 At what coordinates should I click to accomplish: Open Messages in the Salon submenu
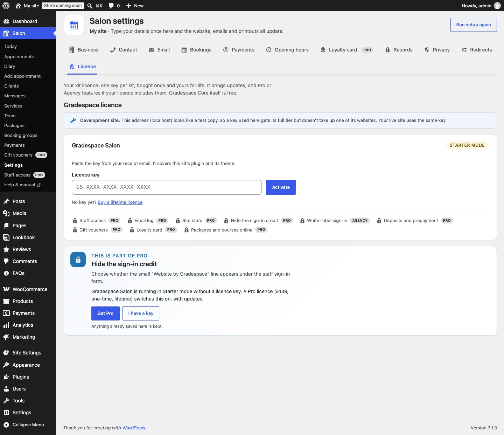(x=15, y=96)
